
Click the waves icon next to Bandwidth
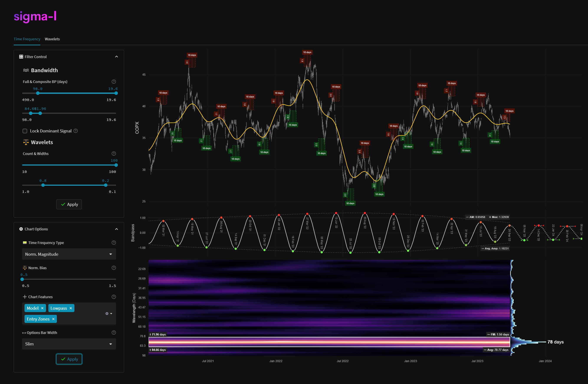pos(26,70)
